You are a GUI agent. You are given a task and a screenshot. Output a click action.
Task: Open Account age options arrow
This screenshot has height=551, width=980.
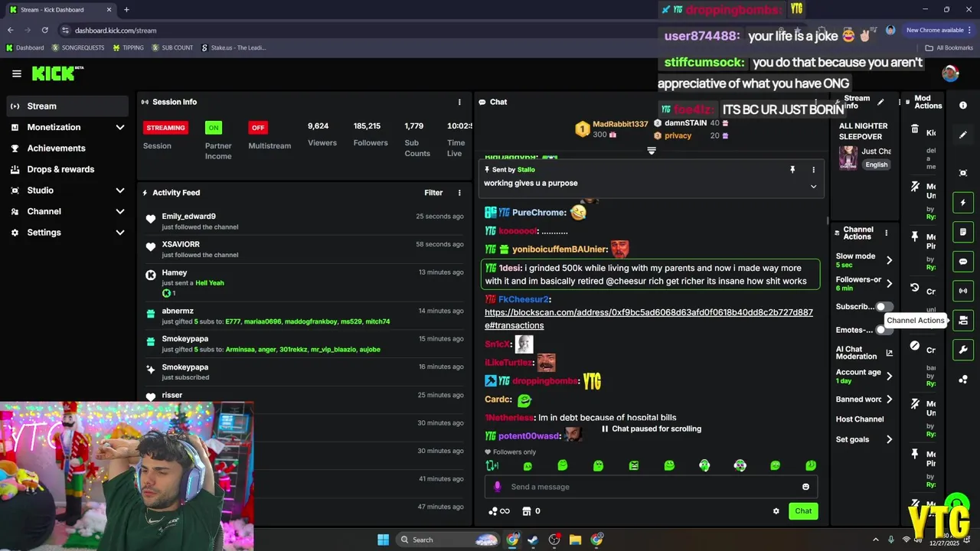click(x=889, y=377)
